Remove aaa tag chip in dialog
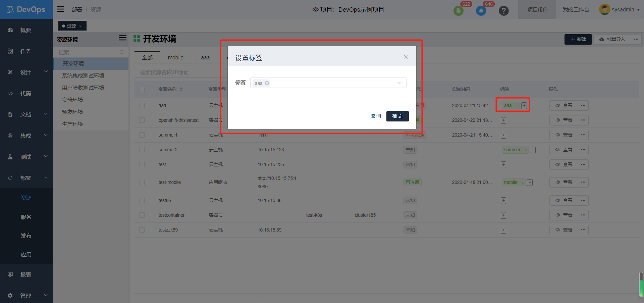The height and width of the screenshot is (303, 644). 267,83
